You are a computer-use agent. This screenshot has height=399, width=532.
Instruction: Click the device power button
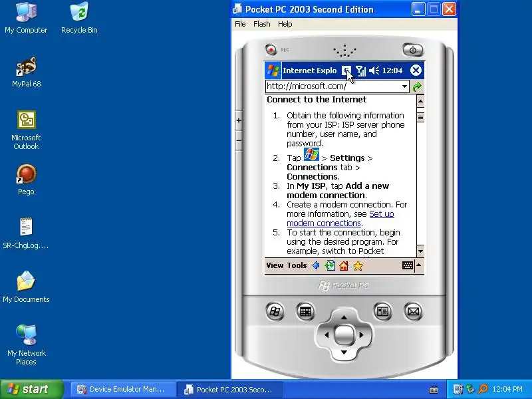click(x=412, y=50)
